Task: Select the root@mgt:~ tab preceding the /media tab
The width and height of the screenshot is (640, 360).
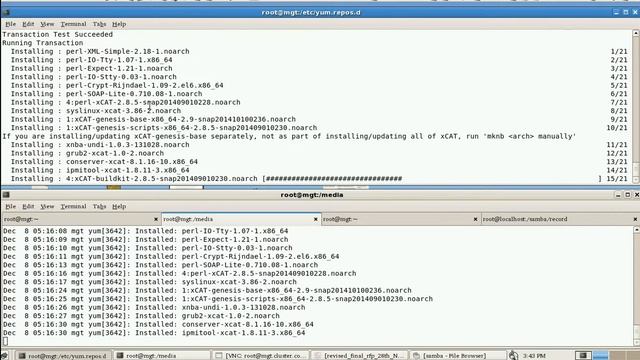Action: coord(81,219)
